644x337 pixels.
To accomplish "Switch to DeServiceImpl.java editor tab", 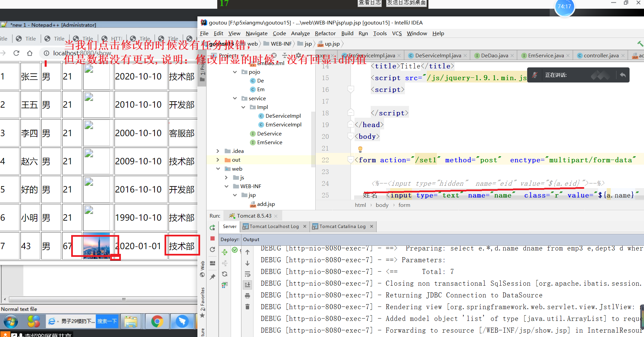I will [438, 56].
